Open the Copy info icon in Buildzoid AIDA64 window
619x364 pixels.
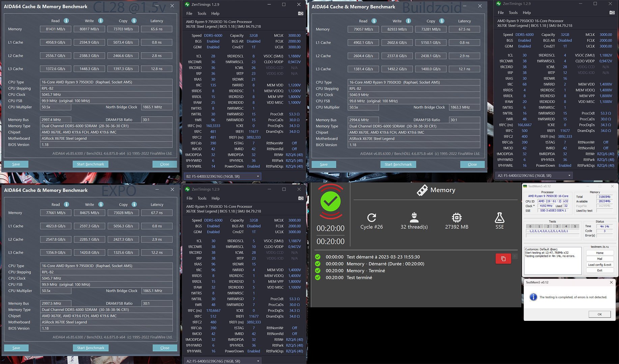442,21
